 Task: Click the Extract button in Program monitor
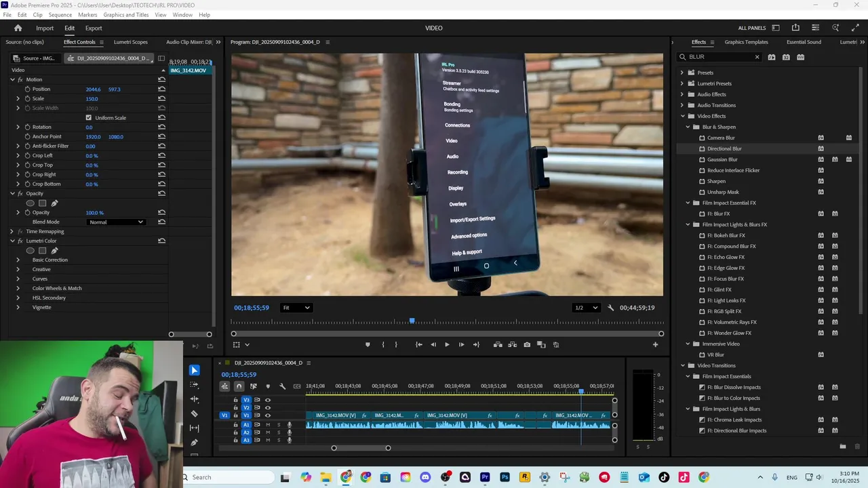pos(512,344)
